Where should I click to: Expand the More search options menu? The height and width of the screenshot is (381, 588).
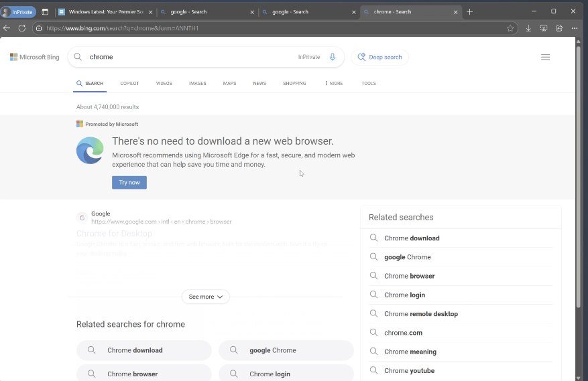point(334,84)
